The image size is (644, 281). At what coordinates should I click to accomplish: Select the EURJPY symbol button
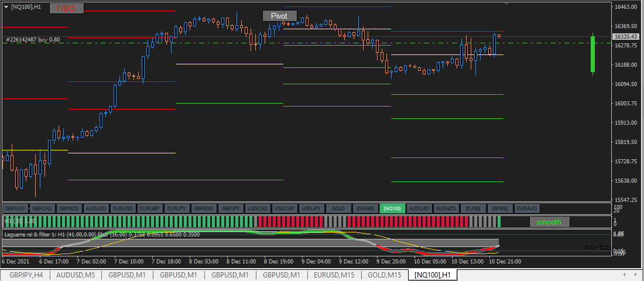pyautogui.click(x=177, y=208)
